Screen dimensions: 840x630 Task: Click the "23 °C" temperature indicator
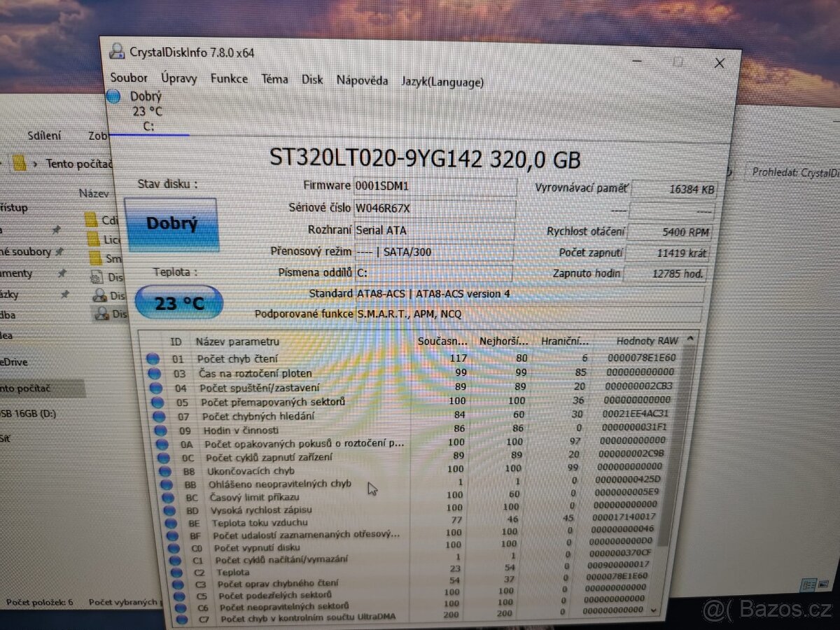(x=178, y=301)
